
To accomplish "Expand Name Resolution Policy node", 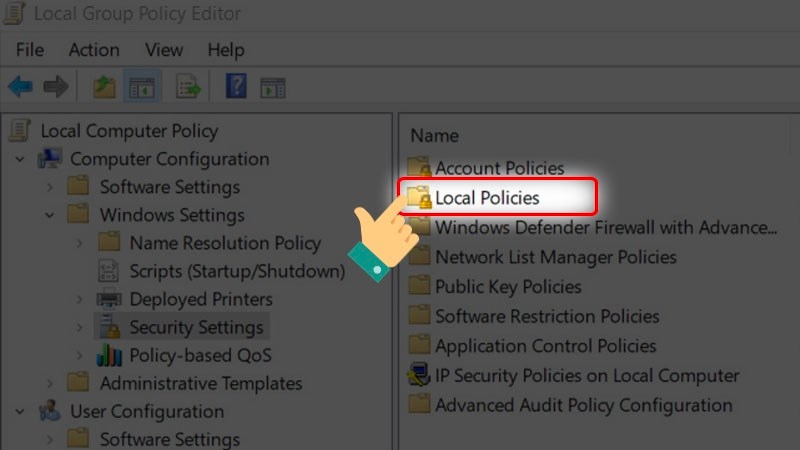I will coord(80,243).
